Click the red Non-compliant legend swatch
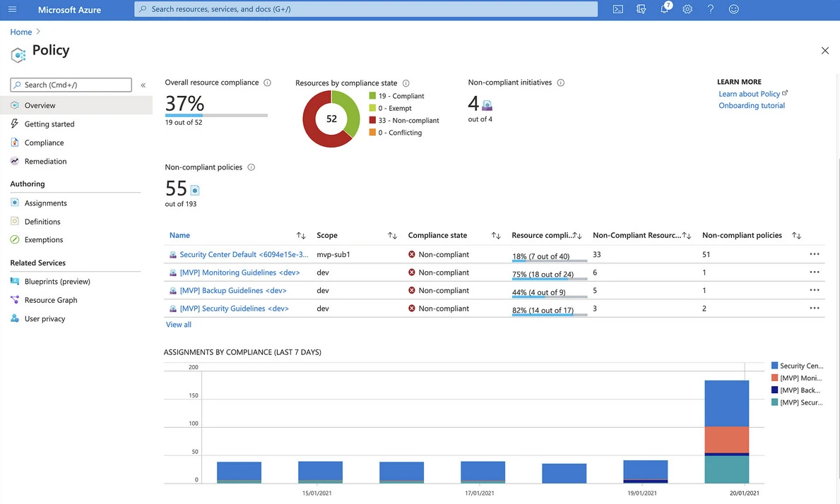 pyautogui.click(x=372, y=121)
